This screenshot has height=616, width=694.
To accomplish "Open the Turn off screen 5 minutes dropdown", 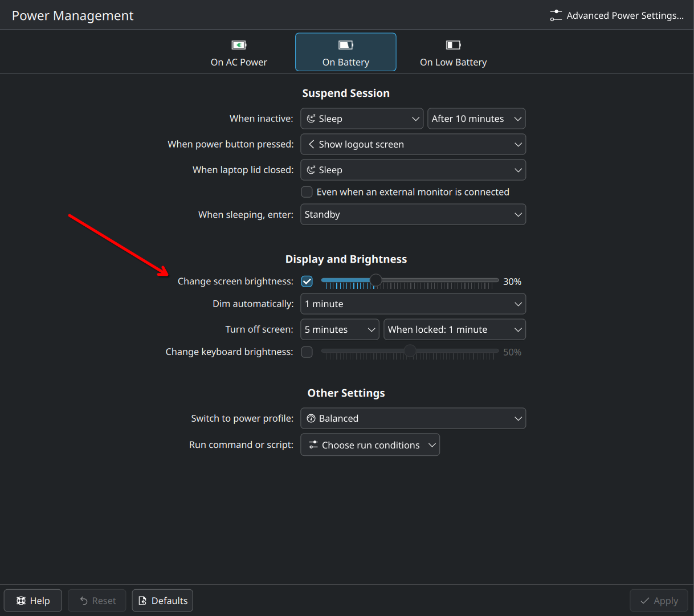I will click(340, 330).
